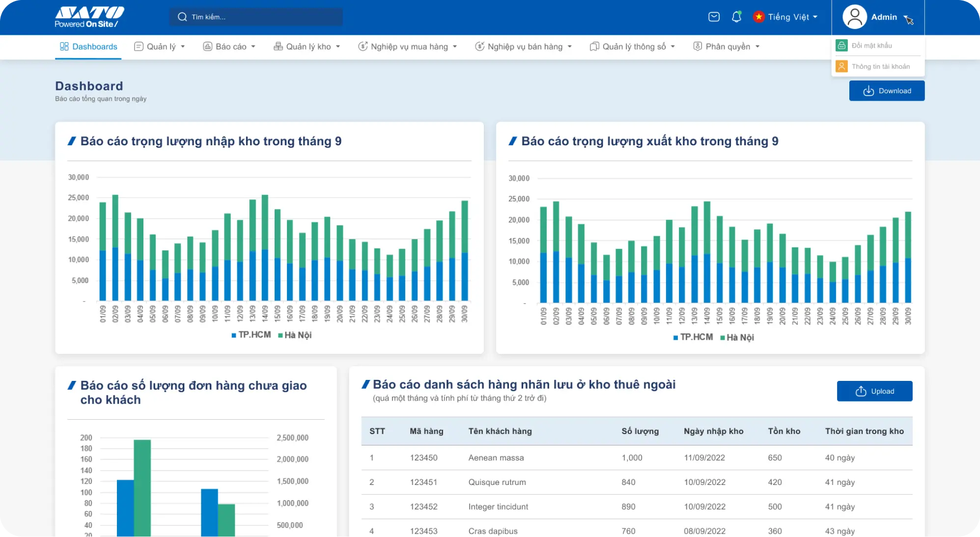This screenshot has height=537, width=980.
Task: Click the tallest green bar in đơn hàng chart
Action: [142, 488]
